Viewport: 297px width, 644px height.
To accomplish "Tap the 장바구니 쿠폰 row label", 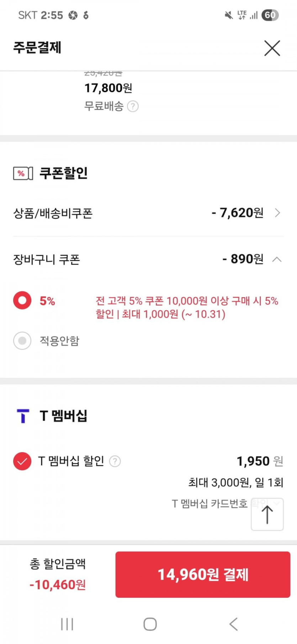I will pyautogui.click(x=47, y=260).
